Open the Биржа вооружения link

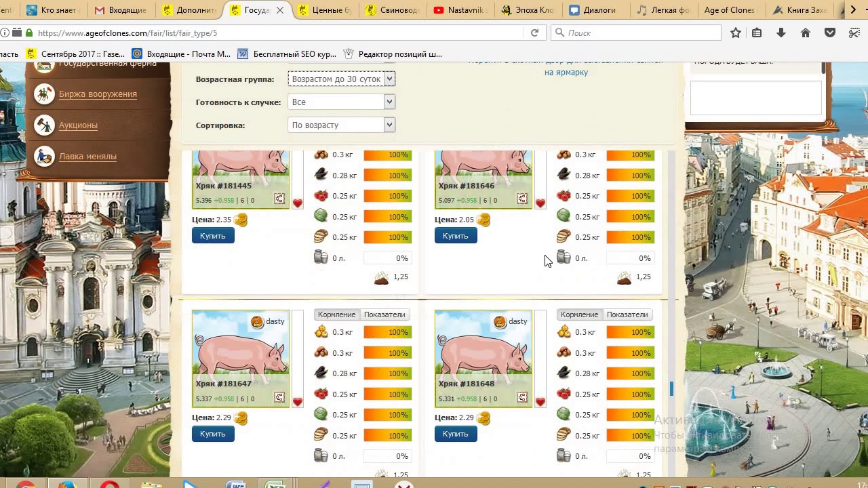click(98, 94)
